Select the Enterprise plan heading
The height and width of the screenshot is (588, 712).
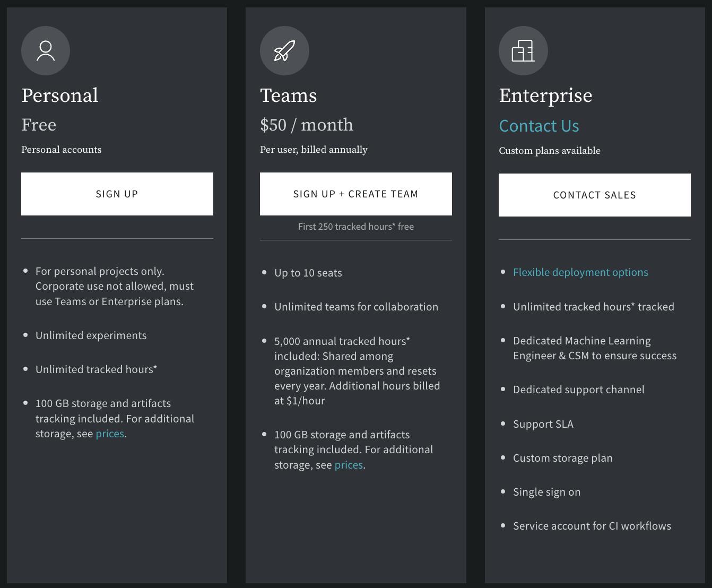(545, 96)
